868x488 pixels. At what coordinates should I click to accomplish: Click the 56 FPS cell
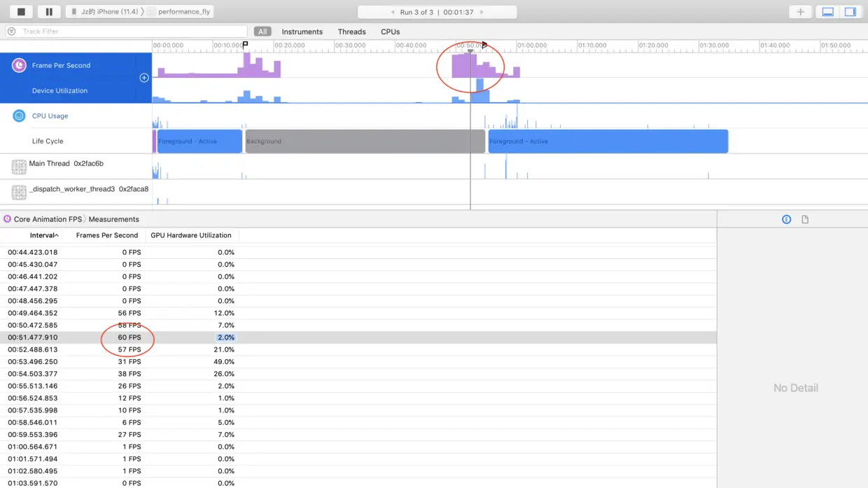(129, 313)
